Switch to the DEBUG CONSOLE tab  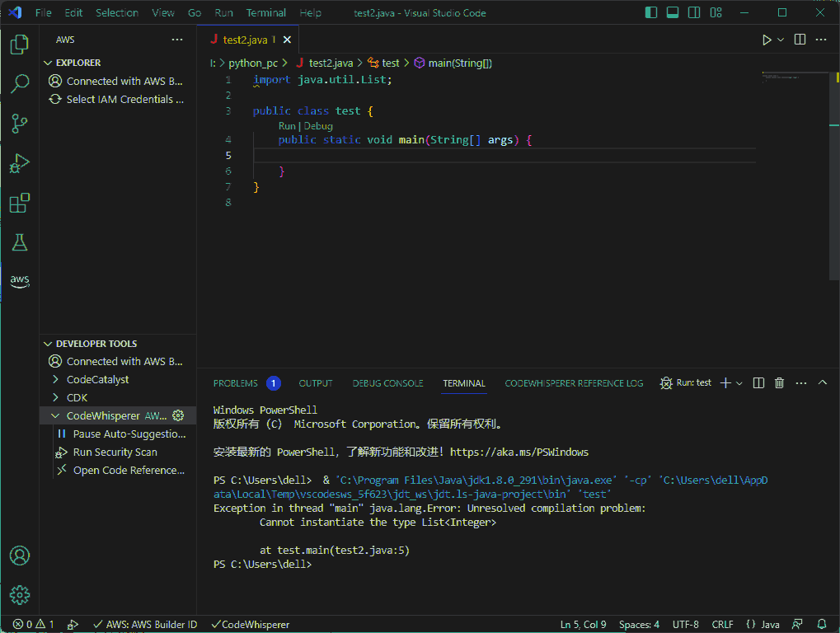pyautogui.click(x=388, y=383)
